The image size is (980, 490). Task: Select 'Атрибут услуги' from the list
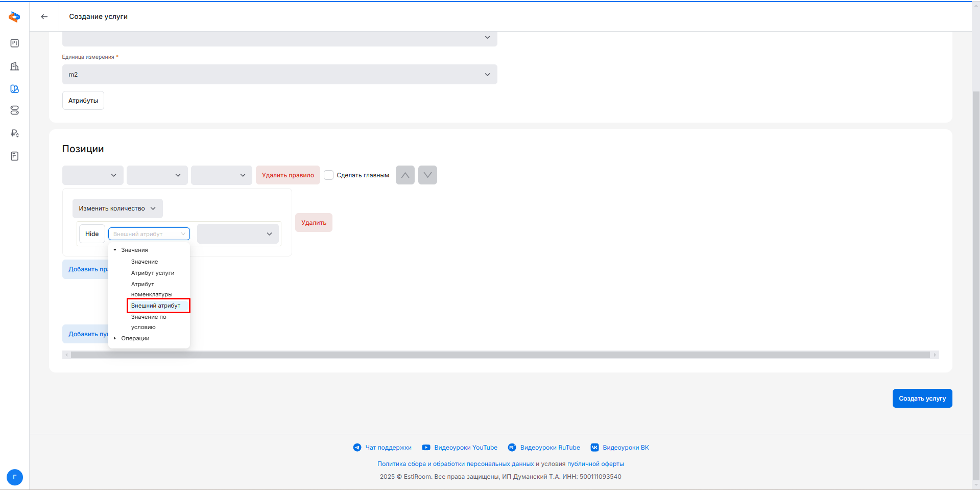point(153,273)
